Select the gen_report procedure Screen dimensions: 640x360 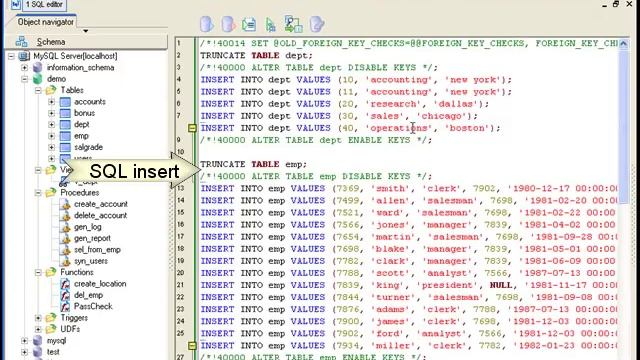(92, 238)
